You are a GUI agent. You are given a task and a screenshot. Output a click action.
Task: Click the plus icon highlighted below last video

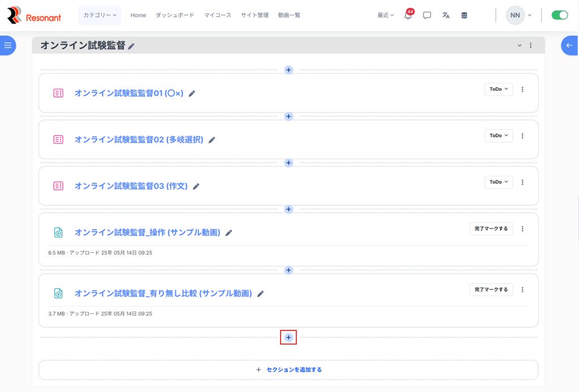[288, 338]
